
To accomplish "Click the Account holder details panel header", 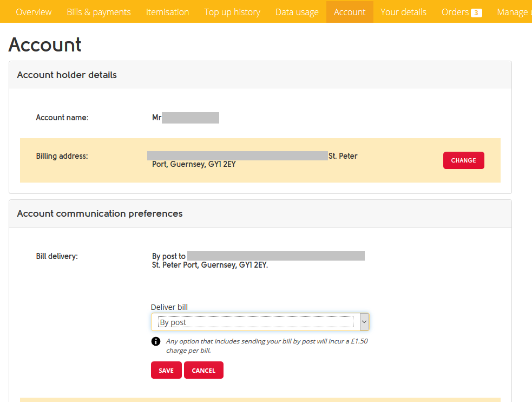I will pyautogui.click(x=67, y=75).
